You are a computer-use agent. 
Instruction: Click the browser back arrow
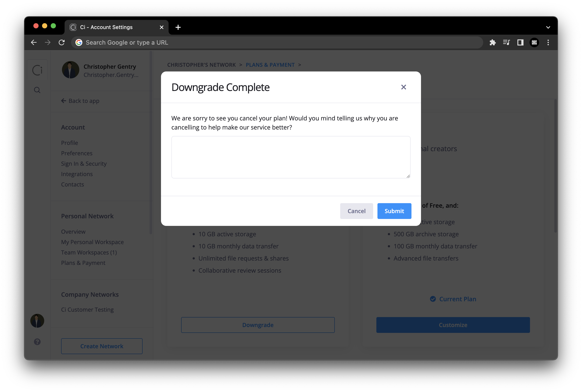(x=34, y=42)
